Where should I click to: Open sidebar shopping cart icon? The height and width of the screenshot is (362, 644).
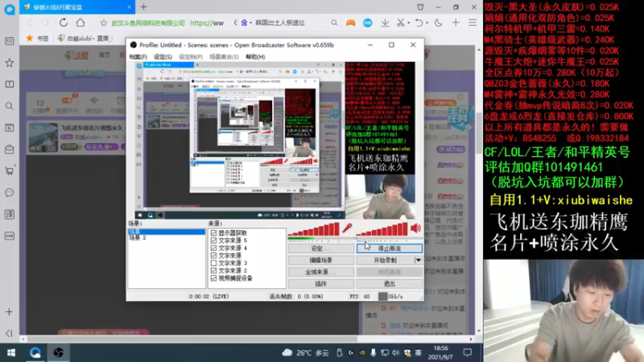[9, 171]
